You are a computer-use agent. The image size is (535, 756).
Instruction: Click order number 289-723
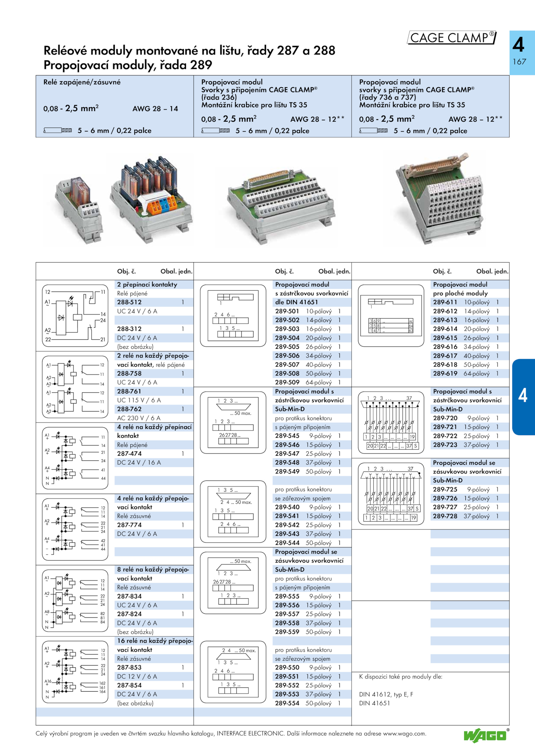[445, 445]
